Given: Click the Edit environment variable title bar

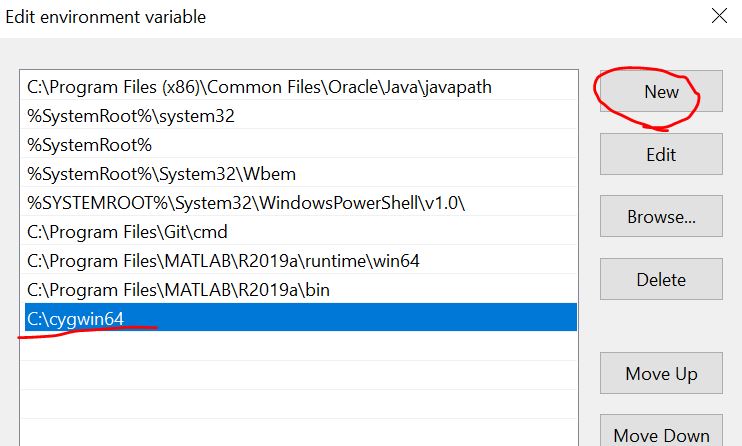Looking at the screenshot, I should [300, 16].
